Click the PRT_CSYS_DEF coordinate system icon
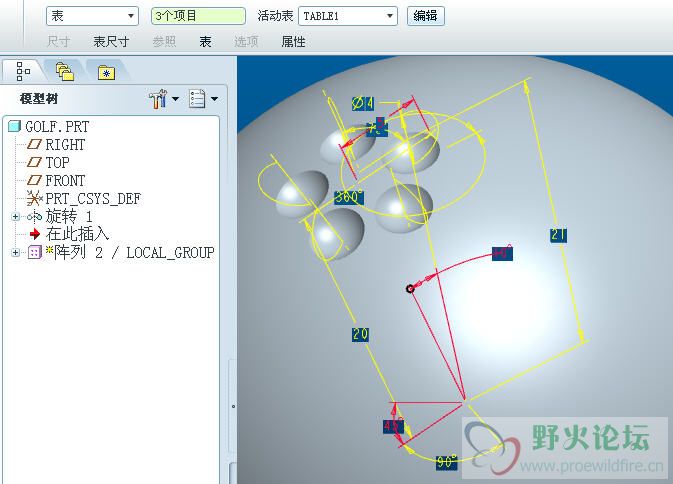Screen dimensions: 673x484 [34, 199]
